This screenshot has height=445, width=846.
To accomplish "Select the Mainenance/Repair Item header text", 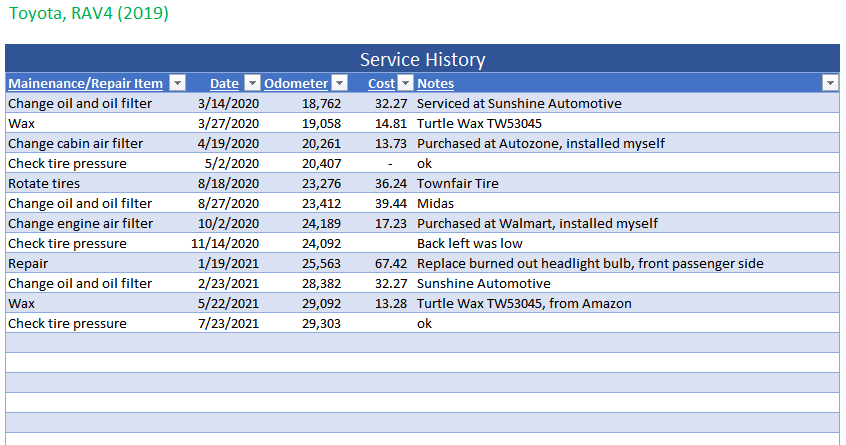I will (x=86, y=84).
